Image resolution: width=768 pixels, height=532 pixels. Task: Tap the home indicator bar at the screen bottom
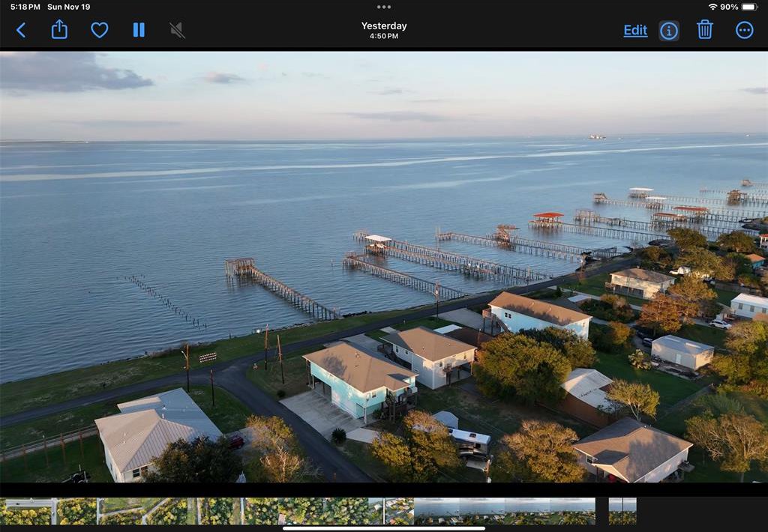pos(384,528)
